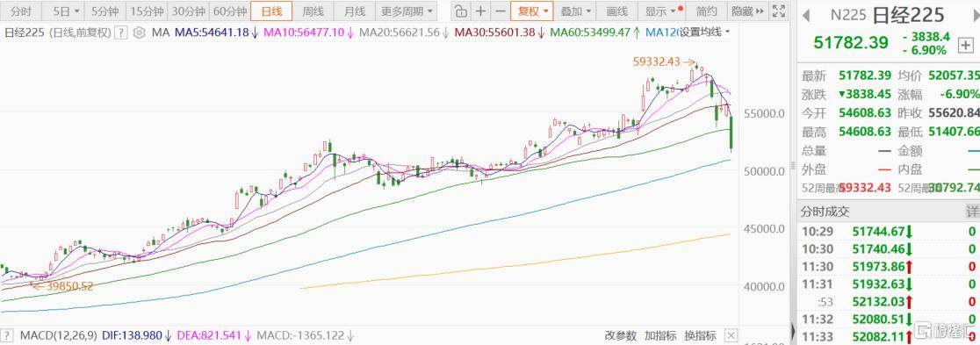Switch to 15分钟 period tab
This screenshot has width=980, height=345.
[x=146, y=11]
